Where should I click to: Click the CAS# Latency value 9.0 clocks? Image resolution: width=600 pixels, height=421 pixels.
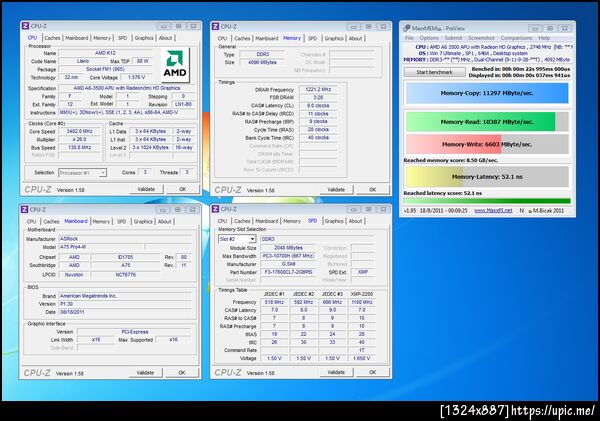coord(318,106)
